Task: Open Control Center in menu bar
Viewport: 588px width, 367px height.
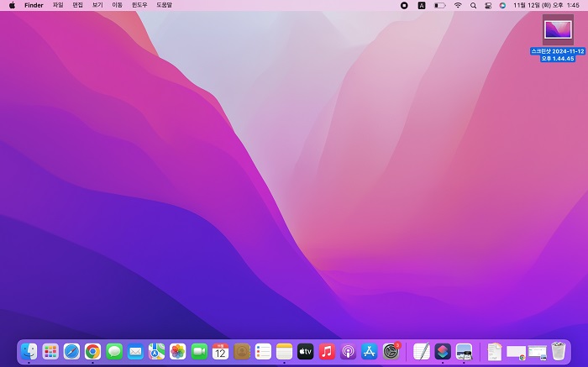Action: click(488, 5)
